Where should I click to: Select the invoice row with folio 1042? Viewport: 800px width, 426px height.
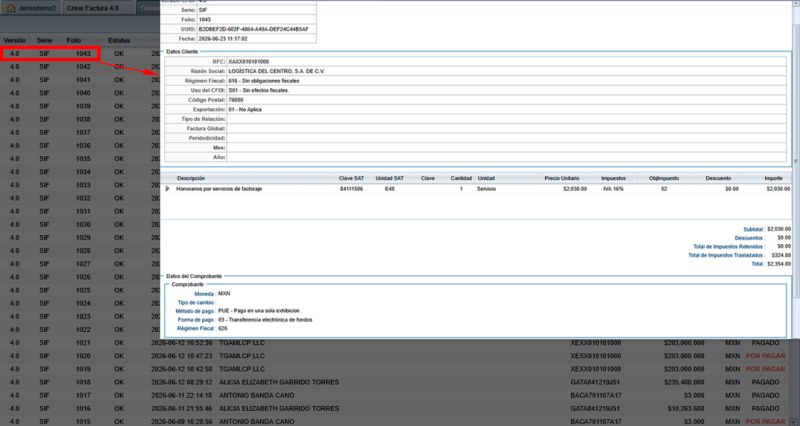[x=80, y=67]
